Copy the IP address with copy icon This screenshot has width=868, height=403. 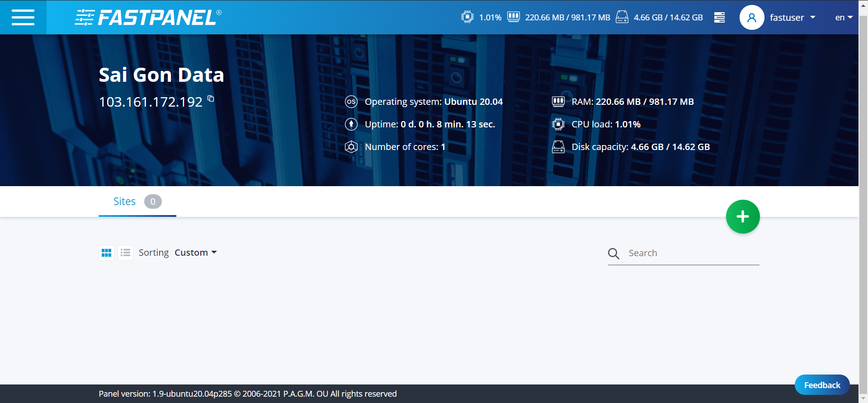click(211, 98)
